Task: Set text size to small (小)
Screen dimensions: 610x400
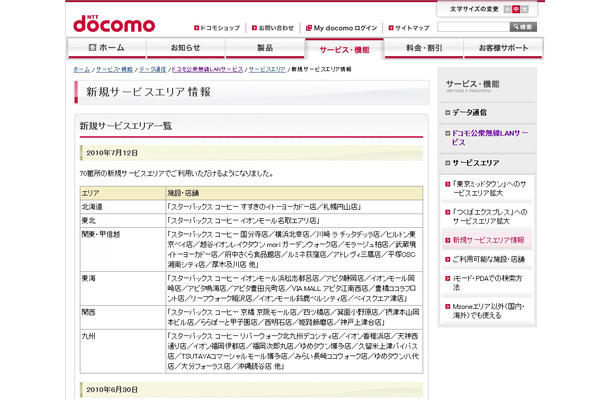Action: (507, 9)
